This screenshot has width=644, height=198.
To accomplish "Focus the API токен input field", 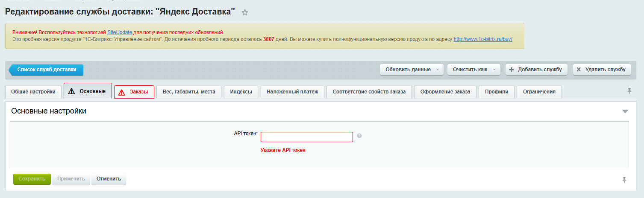I will coord(307,137).
